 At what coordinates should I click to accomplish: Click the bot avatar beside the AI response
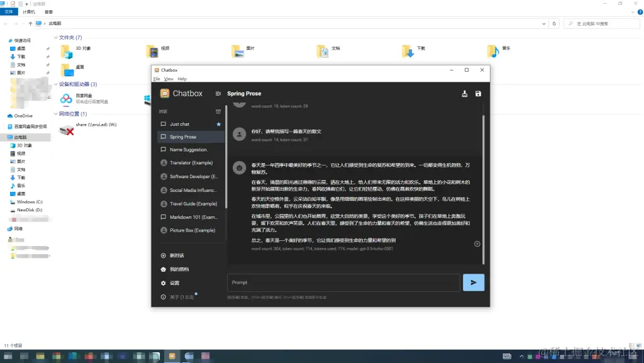click(x=240, y=167)
